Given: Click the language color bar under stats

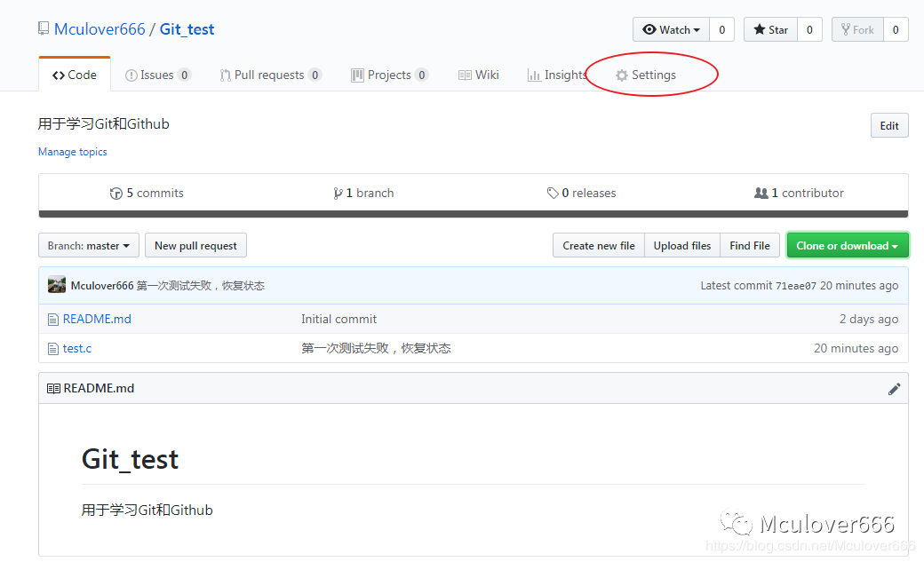Looking at the screenshot, I should (474, 214).
